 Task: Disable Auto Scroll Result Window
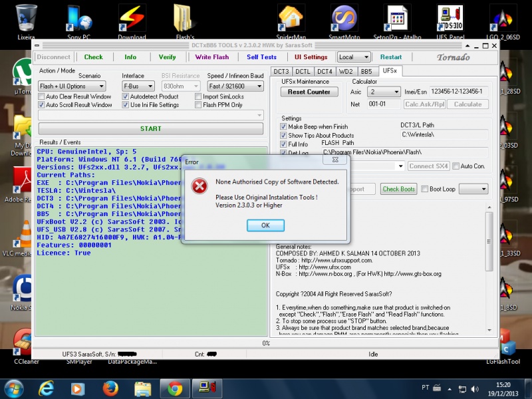tap(41, 105)
